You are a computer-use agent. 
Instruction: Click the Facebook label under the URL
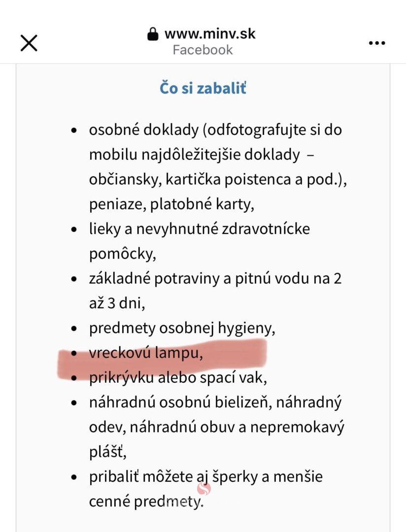point(203,50)
